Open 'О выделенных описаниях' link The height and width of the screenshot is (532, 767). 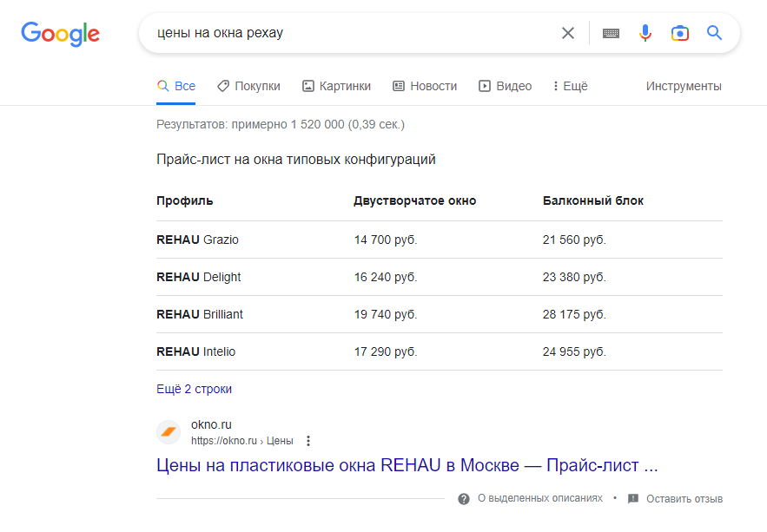click(x=540, y=498)
